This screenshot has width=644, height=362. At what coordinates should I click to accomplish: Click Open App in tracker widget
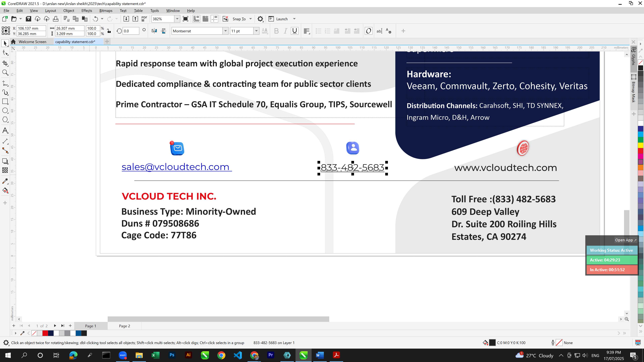[x=626, y=240]
